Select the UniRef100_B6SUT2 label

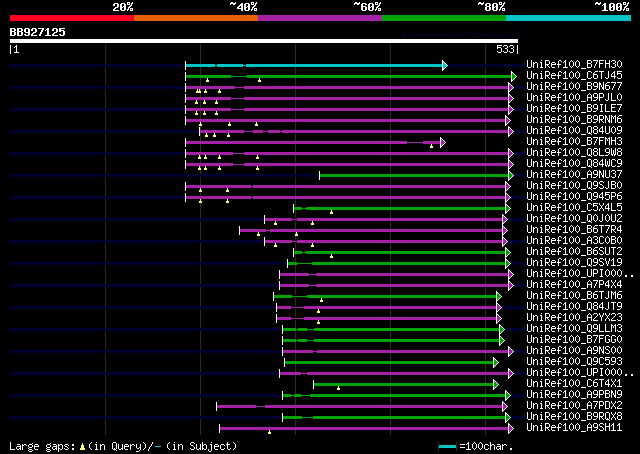coord(574,251)
